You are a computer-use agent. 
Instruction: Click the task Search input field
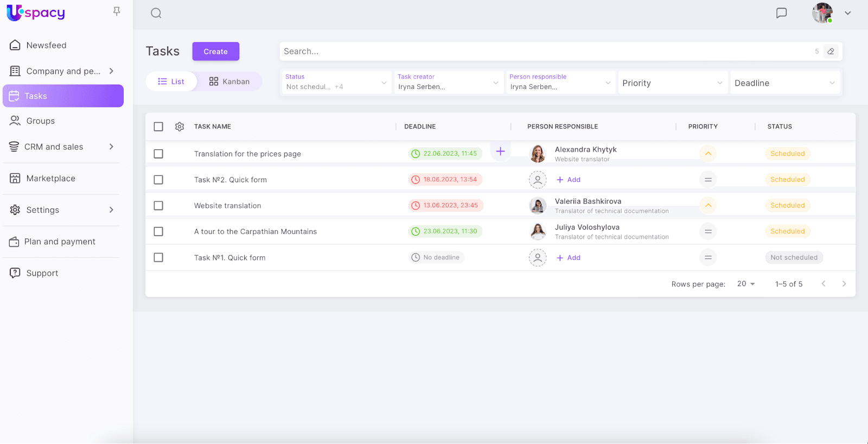point(542,52)
